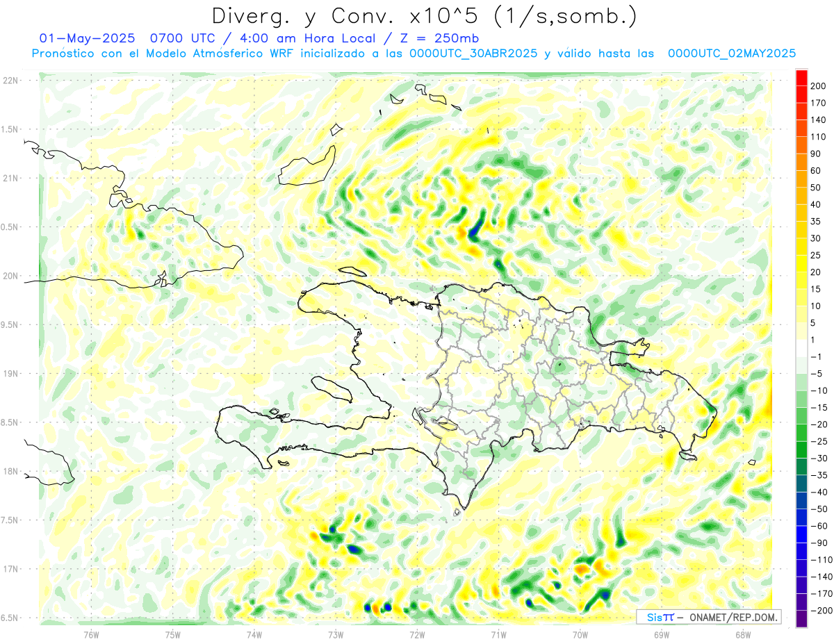
Task: Click the '74W' longitude label
Action: [x=254, y=634]
